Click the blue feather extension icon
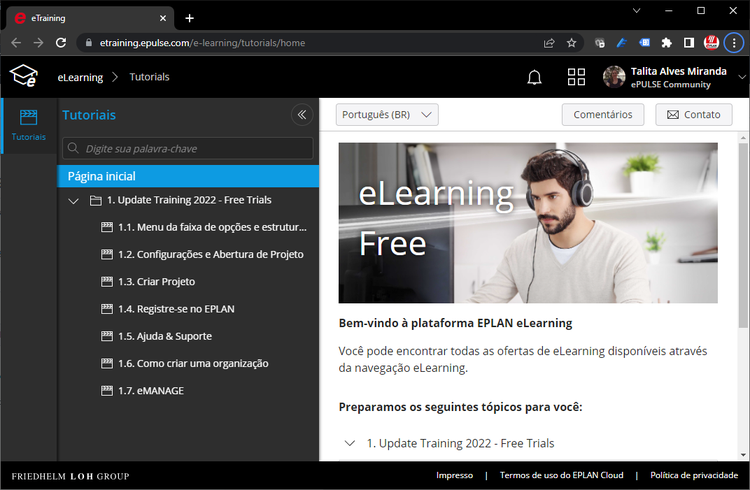The height and width of the screenshot is (490, 750). 622,43
